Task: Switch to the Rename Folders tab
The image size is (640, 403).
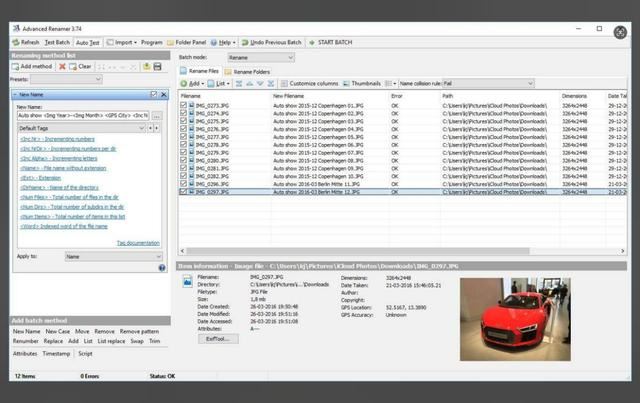Action: [x=247, y=72]
